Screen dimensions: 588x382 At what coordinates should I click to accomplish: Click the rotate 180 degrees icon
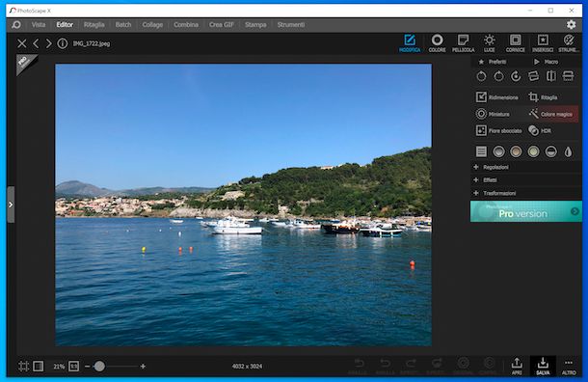coord(516,76)
